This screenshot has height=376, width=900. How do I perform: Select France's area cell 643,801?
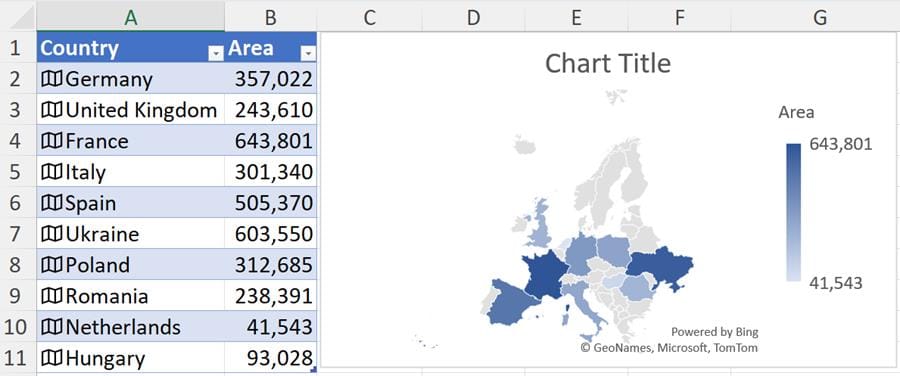[270, 141]
